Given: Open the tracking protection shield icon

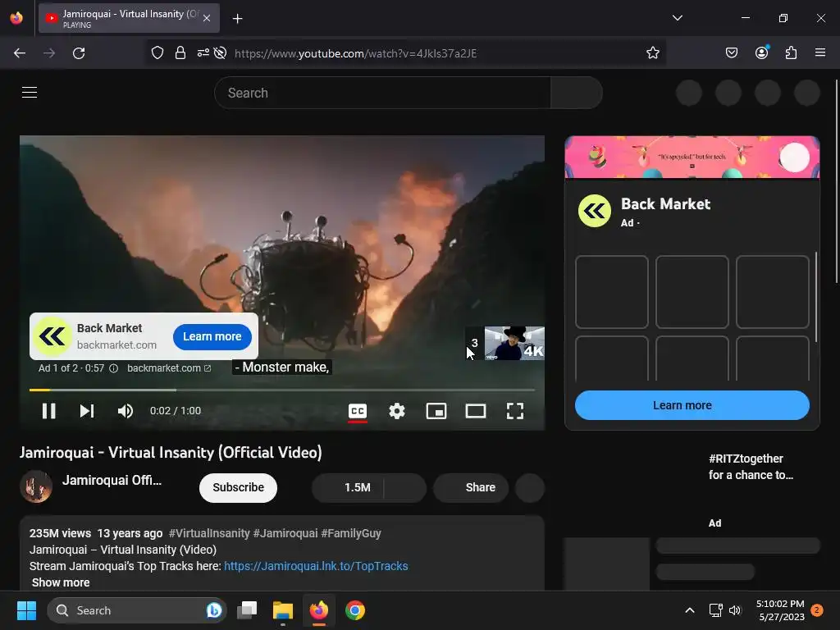Looking at the screenshot, I should click(157, 53).
